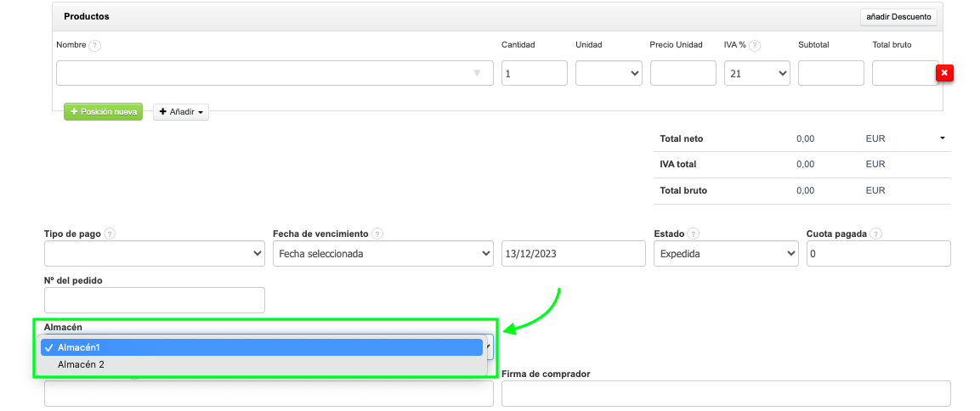Image resolution: width=980 pixels, height=411 pixels.
Task: Open the Unidad dropdown
Action: click(x=609, y=74)
